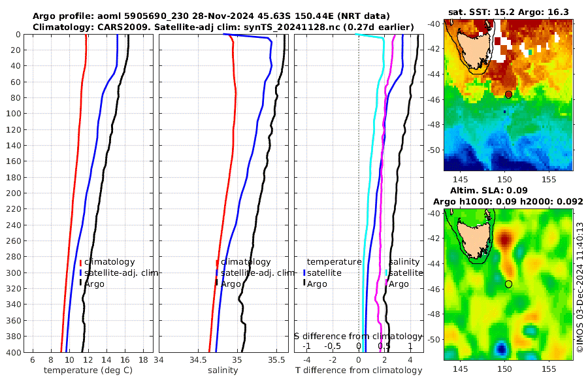Click red climatology legend swatch in temperature panel
The width and height of the screenshot is (588, 379).
click(80, 262)
